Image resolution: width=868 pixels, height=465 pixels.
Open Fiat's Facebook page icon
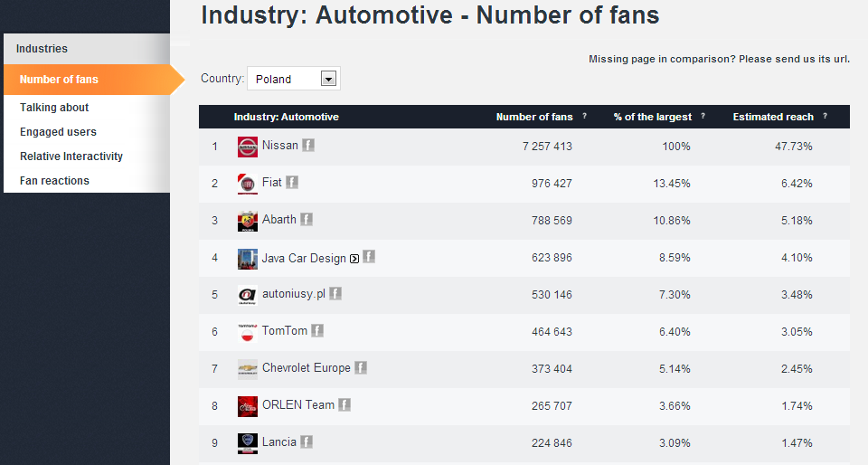tap(292, 183)
